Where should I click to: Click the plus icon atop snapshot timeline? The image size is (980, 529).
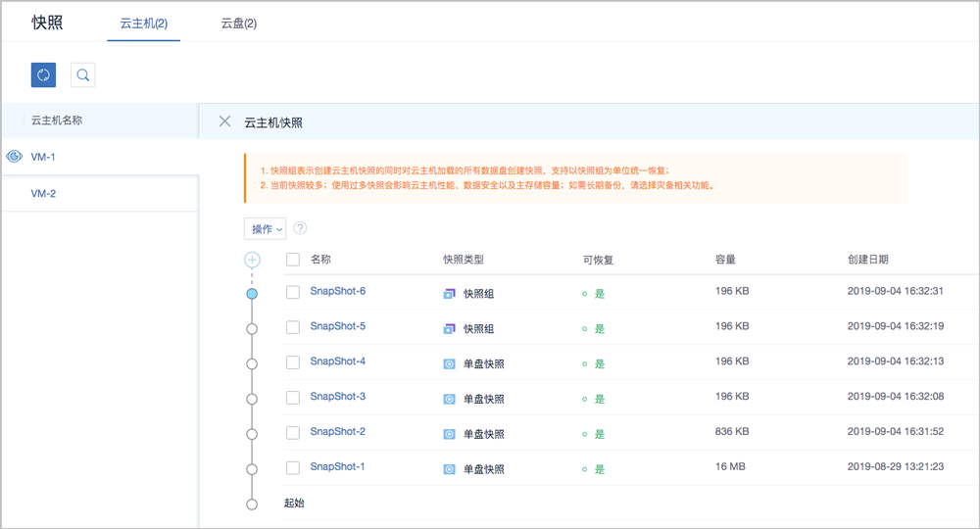click(252, 260)
